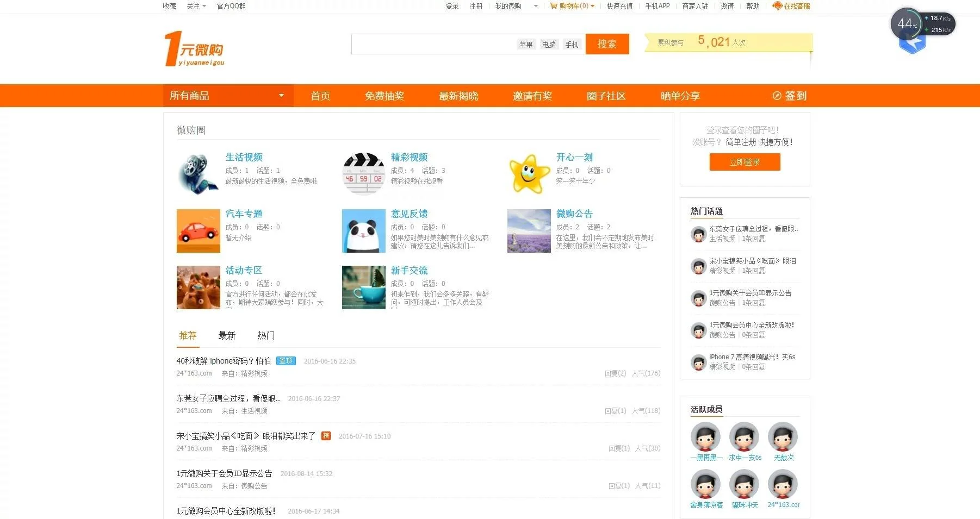Switch to the 热门 tab
This screenshot has width=980, height=519.
[x=266, y=335]
